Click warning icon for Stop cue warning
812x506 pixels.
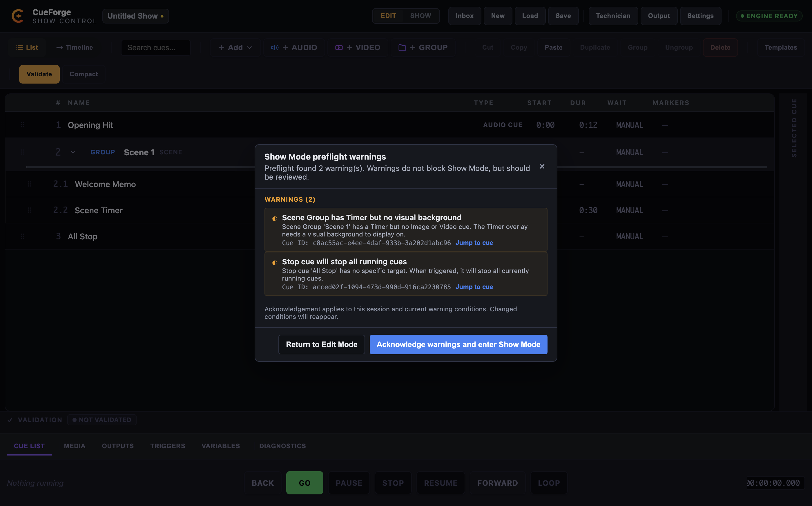[x=275, y=263]
